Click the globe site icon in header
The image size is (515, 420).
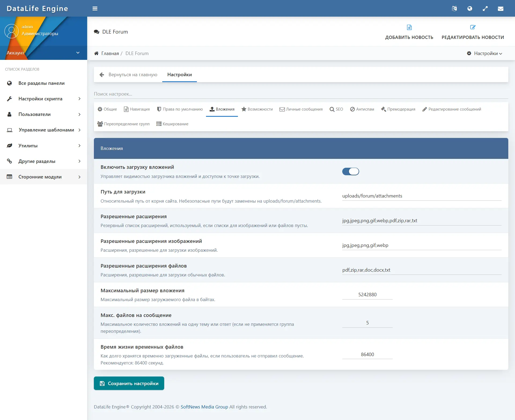click(x=470, y=9)
